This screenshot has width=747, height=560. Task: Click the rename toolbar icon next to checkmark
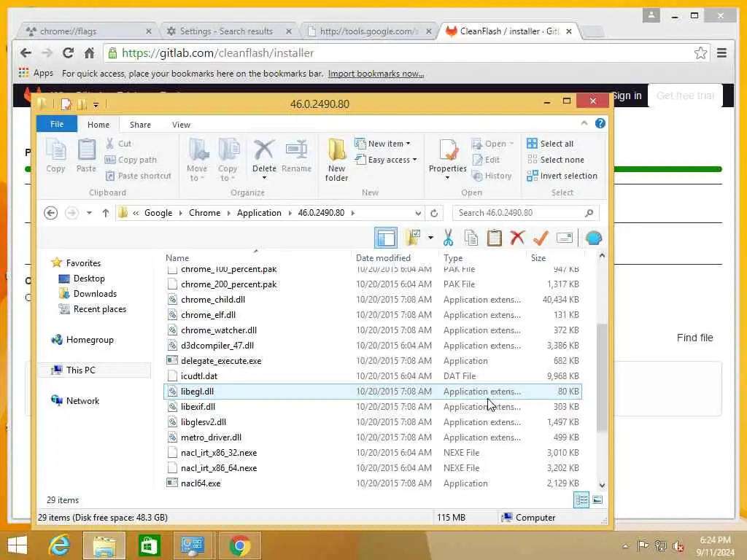click(x=564, y=238)
